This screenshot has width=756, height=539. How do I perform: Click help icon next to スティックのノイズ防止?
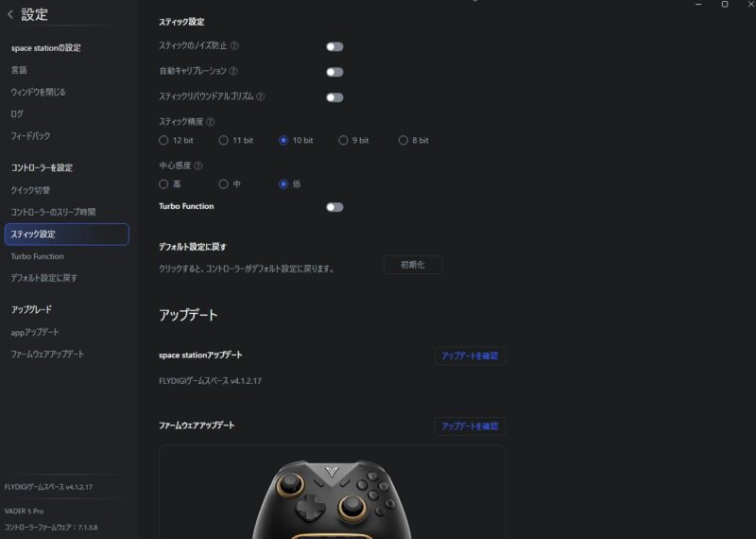coord(234,45)
